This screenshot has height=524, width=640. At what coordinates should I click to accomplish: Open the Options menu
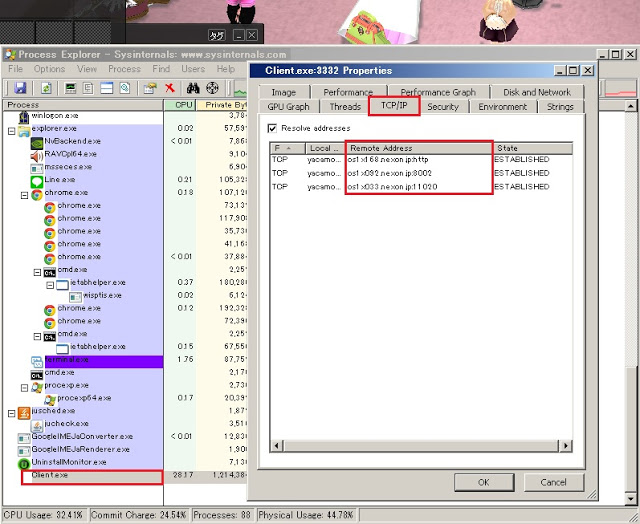tap(49, 69)
